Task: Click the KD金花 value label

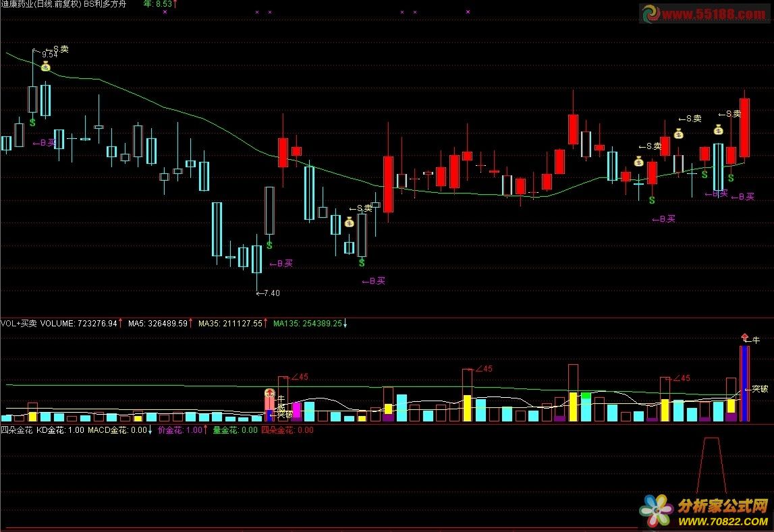Action: click(x=60, y=430)
